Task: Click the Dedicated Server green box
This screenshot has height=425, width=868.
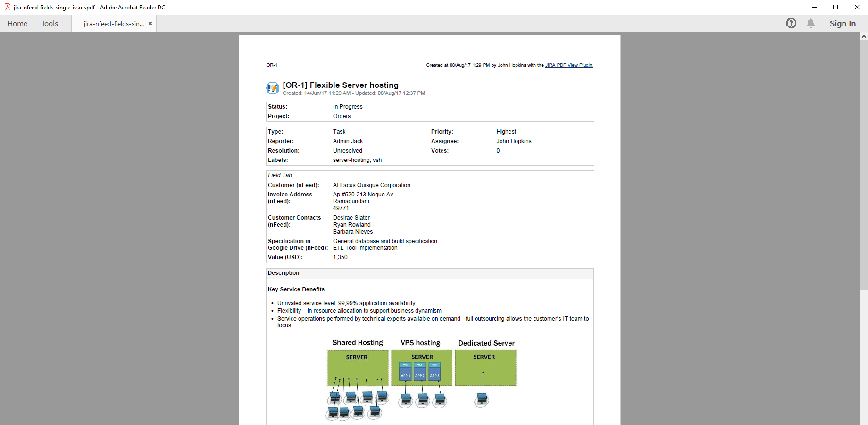Action: [x=485, y=368]
